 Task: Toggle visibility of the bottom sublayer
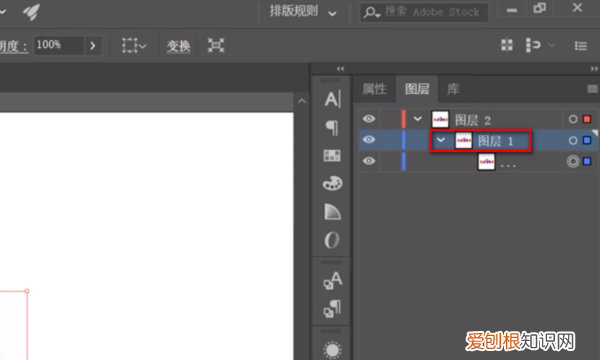coord(368,161)
